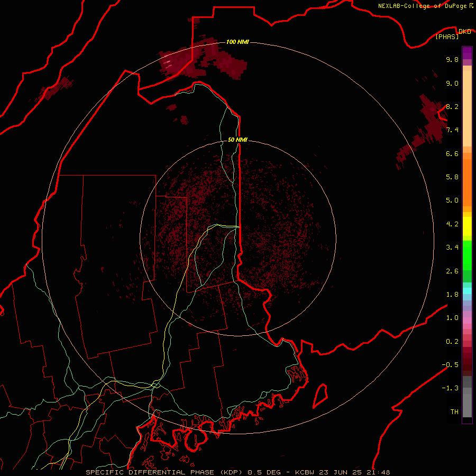The height and width of the screenshot is (476, 476).
Task: Click the 4.2 color scale value
Action: (x=452, y=224)
